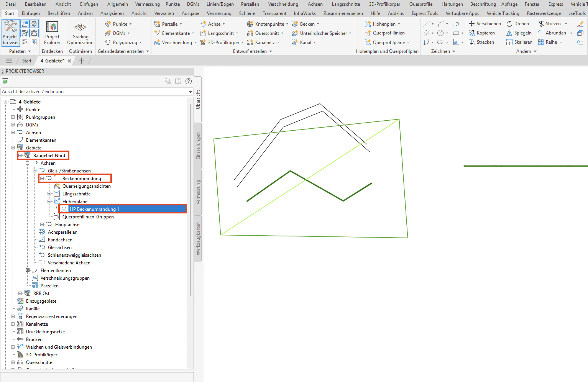Click the Spiegeln mirror tool
Image resolution: width=588 pixels, height=382 pixels.
point(519,33)
